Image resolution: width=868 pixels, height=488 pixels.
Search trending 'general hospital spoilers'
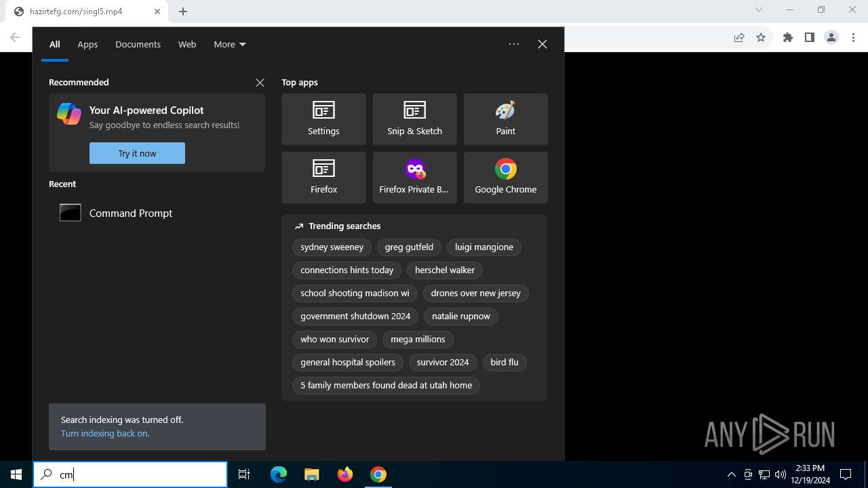click(348, 363)
